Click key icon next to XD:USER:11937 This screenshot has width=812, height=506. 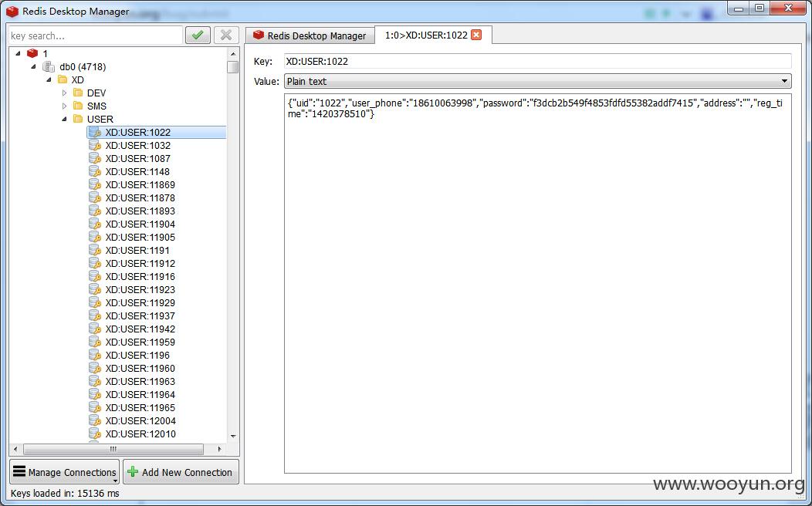pyautogui.click(x=95, y=315)
